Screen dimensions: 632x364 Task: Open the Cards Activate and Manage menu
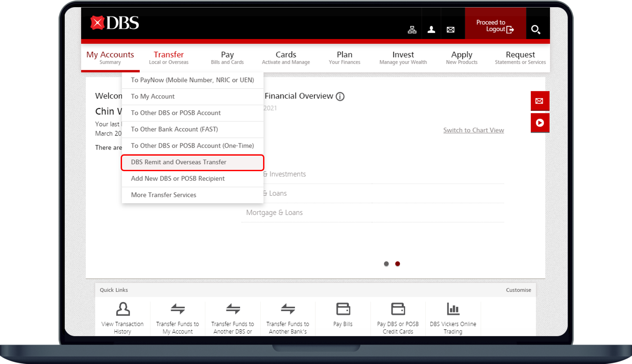286,58
